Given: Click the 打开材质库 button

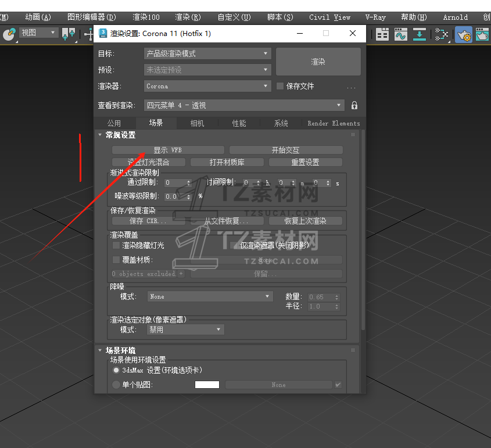Looking at the screenshot, I should (x=227, y=162).
